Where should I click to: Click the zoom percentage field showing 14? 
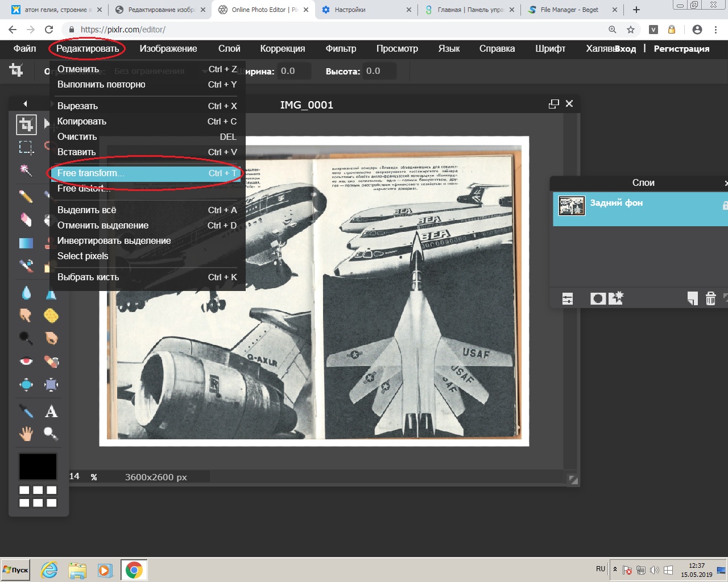(x=75, y=476)
